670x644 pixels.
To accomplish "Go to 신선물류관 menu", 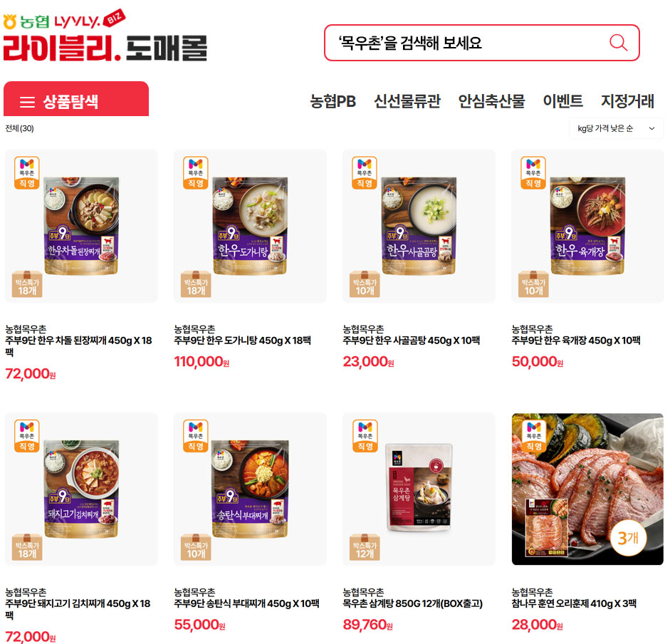I will (407, 101).
